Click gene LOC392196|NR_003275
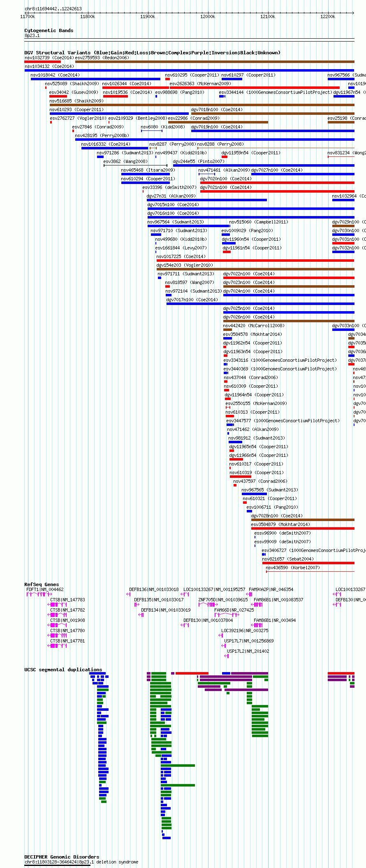 click(x=245, y=631)
